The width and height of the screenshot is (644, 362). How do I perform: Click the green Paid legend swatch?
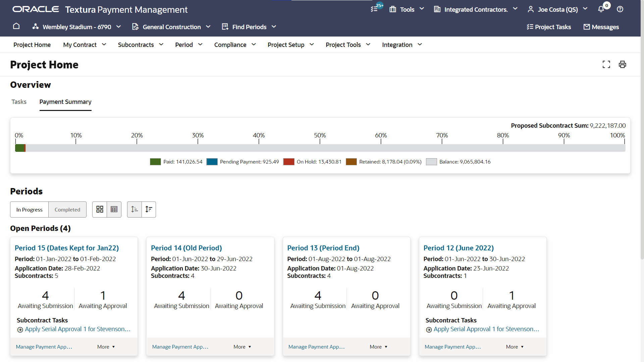[155, 162]
